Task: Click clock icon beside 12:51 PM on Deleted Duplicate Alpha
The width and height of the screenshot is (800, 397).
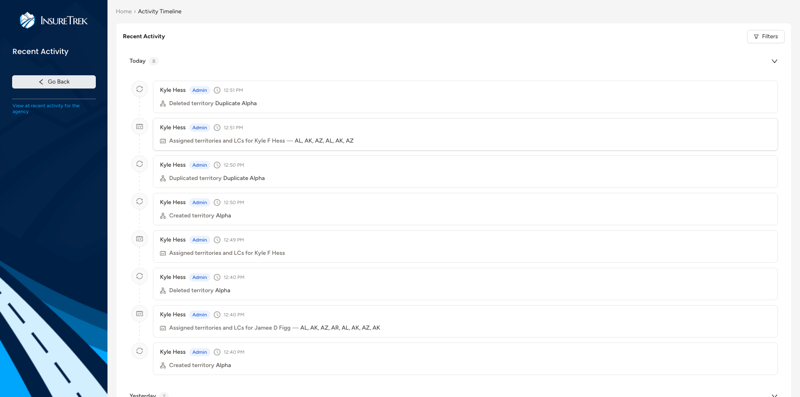Action: [217, 90]
